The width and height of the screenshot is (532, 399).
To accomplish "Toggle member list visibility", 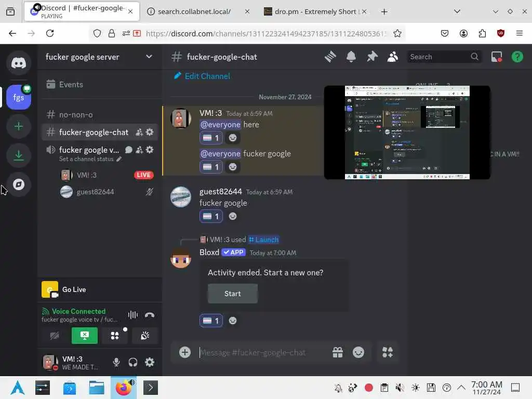I will click(x=393, y=57).
